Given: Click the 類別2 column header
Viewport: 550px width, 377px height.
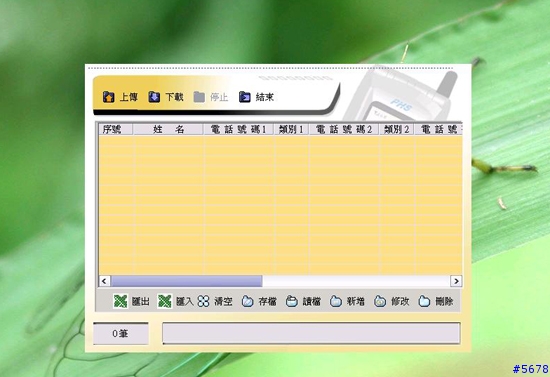Looking at the screenshot, I should pos(396,129).
